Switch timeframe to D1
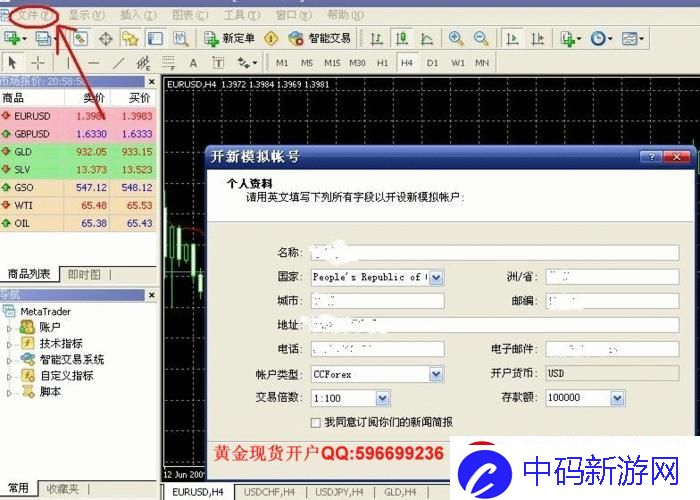 432,63
